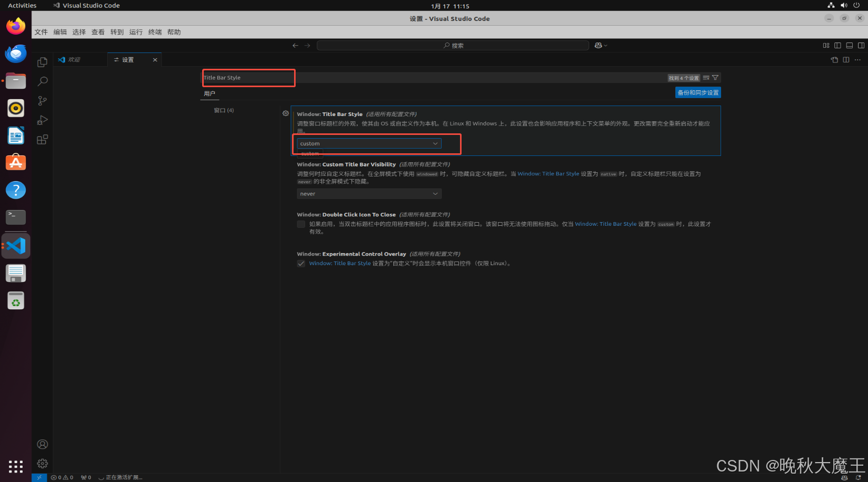Viewport: 868px width, 482px height.
Task: Open the 帮助 menu
Action: click(x=174, y=32)
